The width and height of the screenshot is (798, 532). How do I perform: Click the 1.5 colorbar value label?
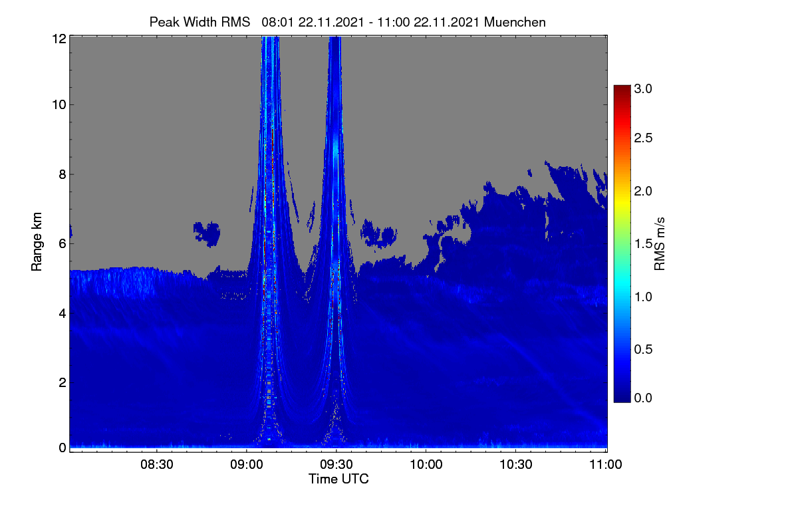pos(644,243)
